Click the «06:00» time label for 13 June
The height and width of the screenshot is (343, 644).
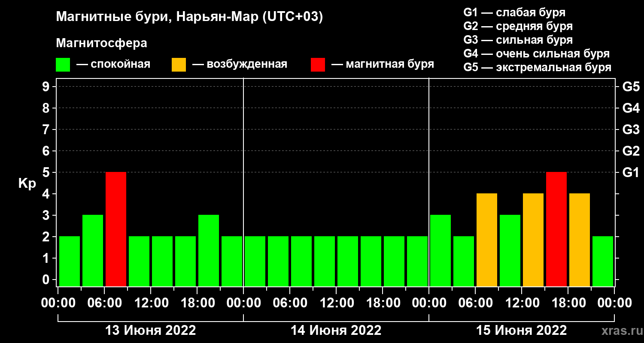click(104, 303)
